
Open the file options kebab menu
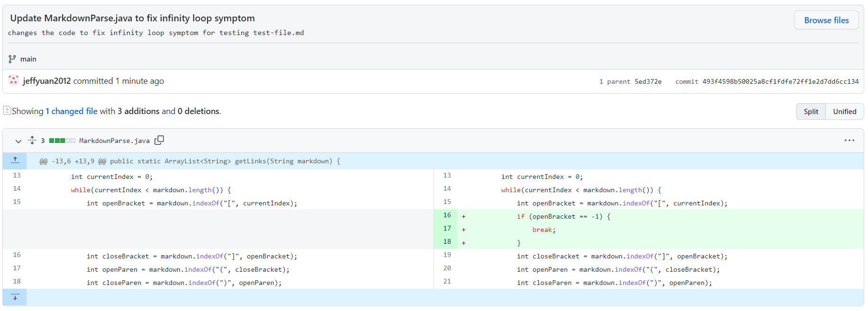pyautogui.click(x=849, y=141)
